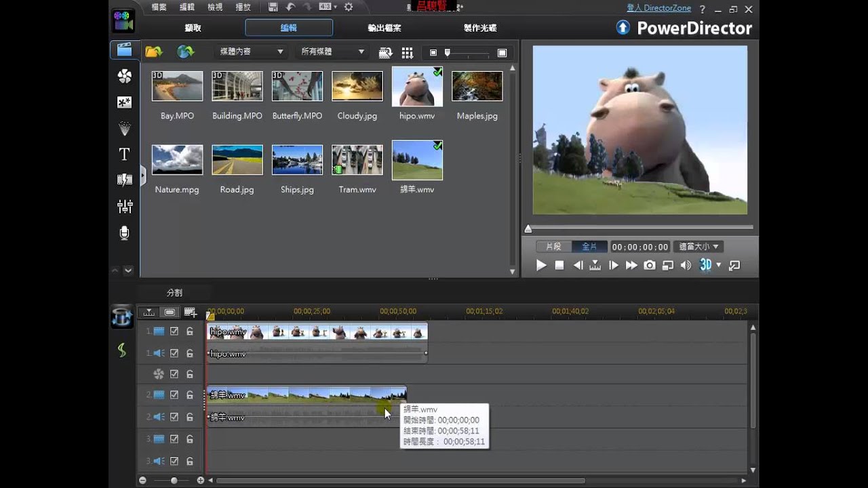This screenshot has height=488, width=868.
Task: Open the Particle Room icon
Action: pyautogui.click(x=124, y=128)
